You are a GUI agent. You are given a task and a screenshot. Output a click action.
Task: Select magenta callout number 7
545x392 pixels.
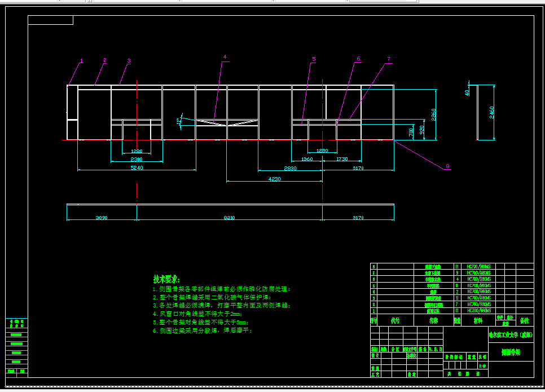point(389,59)
